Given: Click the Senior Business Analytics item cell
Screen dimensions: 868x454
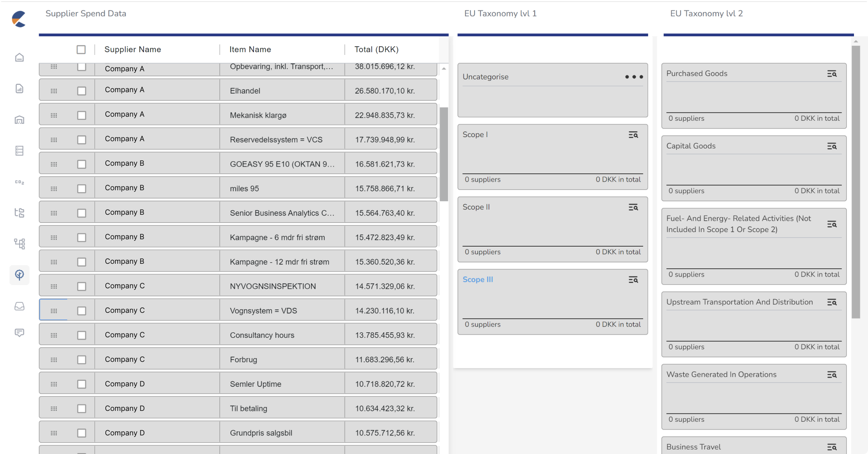Looking at the screenshot, I should 282,213.
